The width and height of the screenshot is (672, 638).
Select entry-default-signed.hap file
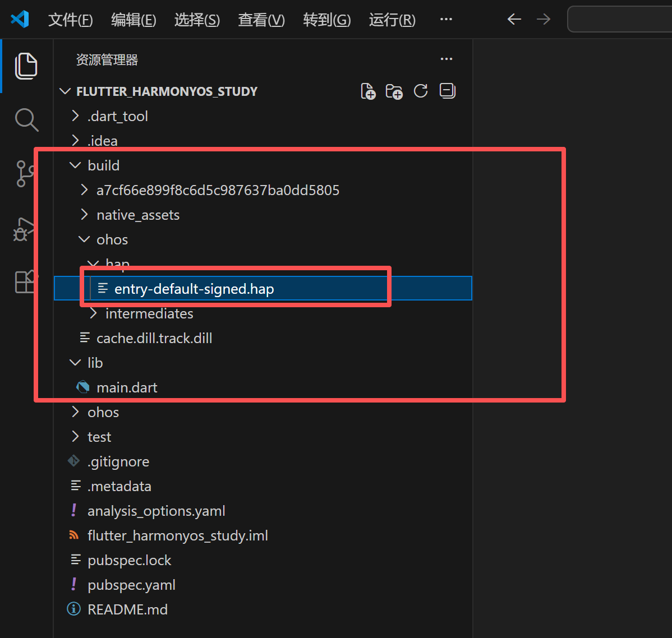pyautogui.click(x=263, y=288)
